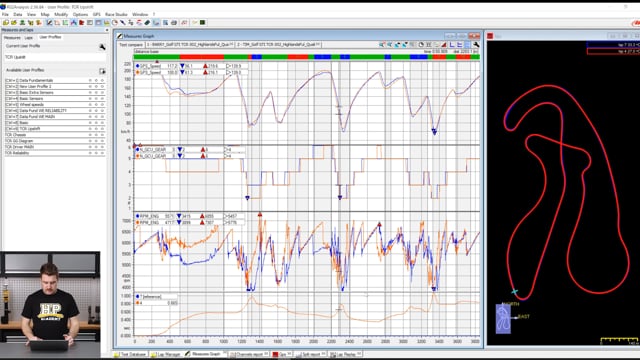Click the pencil measures graph toolbar icon

pos(49,23)
